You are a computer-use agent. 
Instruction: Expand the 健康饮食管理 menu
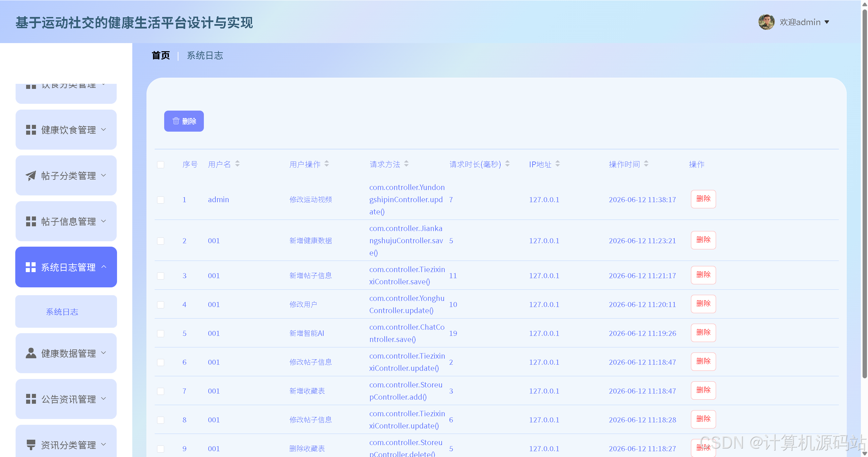tap(66, 130)
